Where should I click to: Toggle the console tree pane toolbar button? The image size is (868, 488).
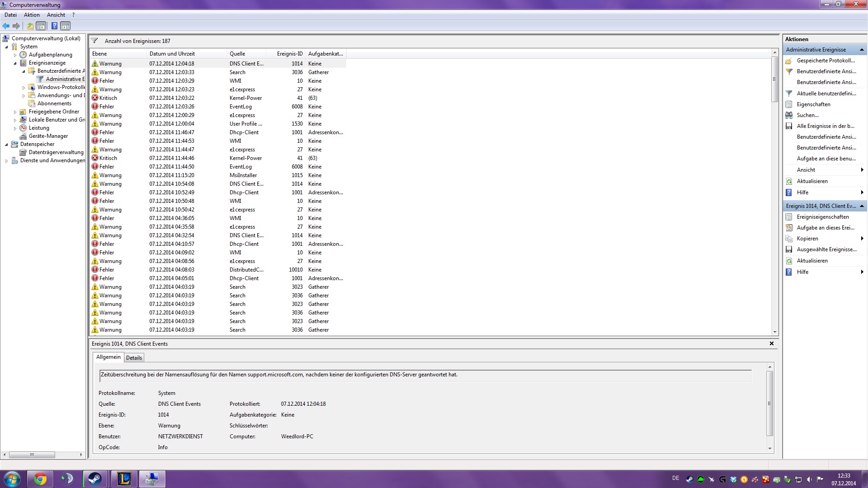tap(41, 26)
